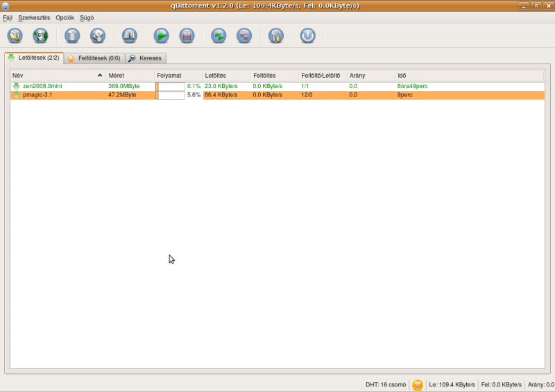Open torrent from URL icon
Image resolution: width=555 pixels, height=392 pixels.
[40, 36]
